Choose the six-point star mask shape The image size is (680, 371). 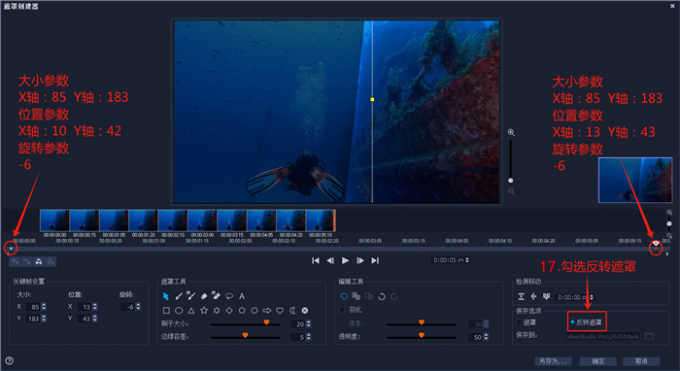(216, 311)
